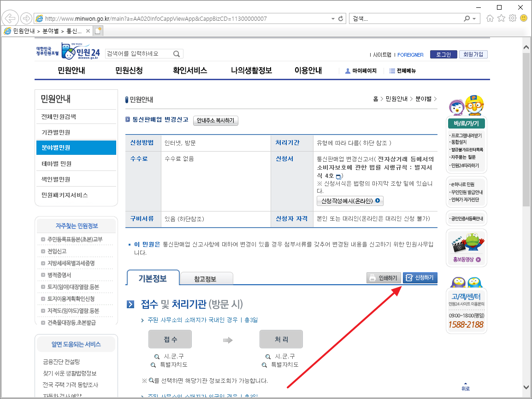532x399 pixels.
Task: Select 기관별민원 in the sidebar
Action: [76, 132]
